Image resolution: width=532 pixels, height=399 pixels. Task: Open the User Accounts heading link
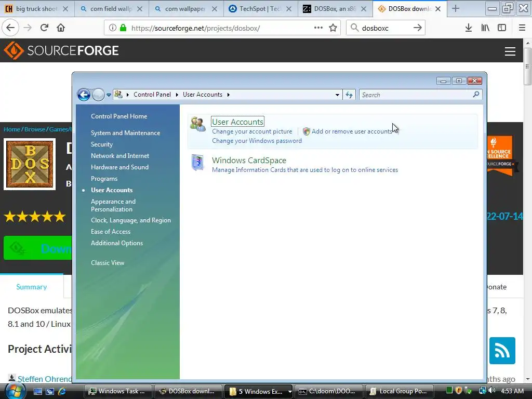(237, 122)
